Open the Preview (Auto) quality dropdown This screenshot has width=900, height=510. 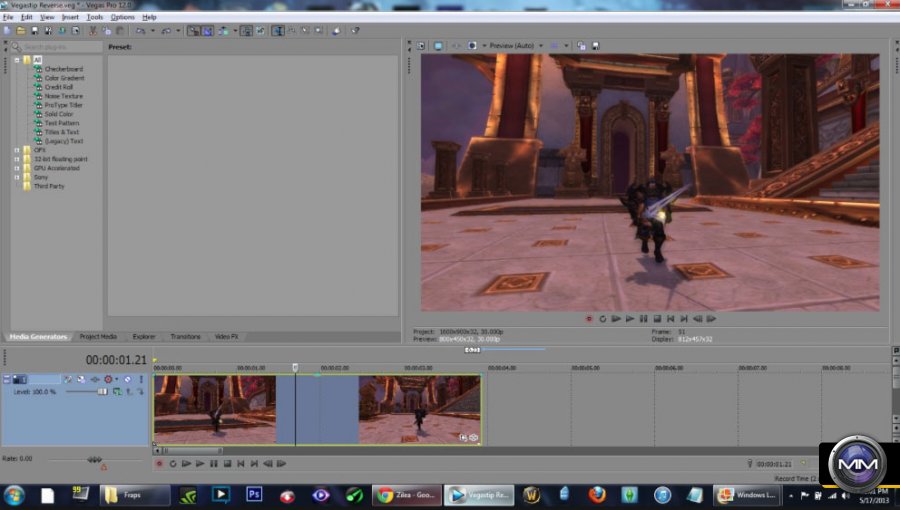pyautogui.click(x=514, y=46)
